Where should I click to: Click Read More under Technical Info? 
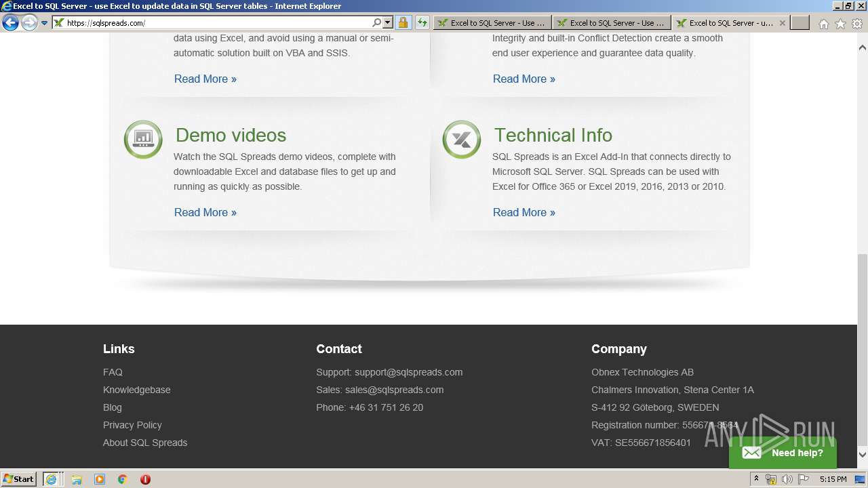click(524, 212)
